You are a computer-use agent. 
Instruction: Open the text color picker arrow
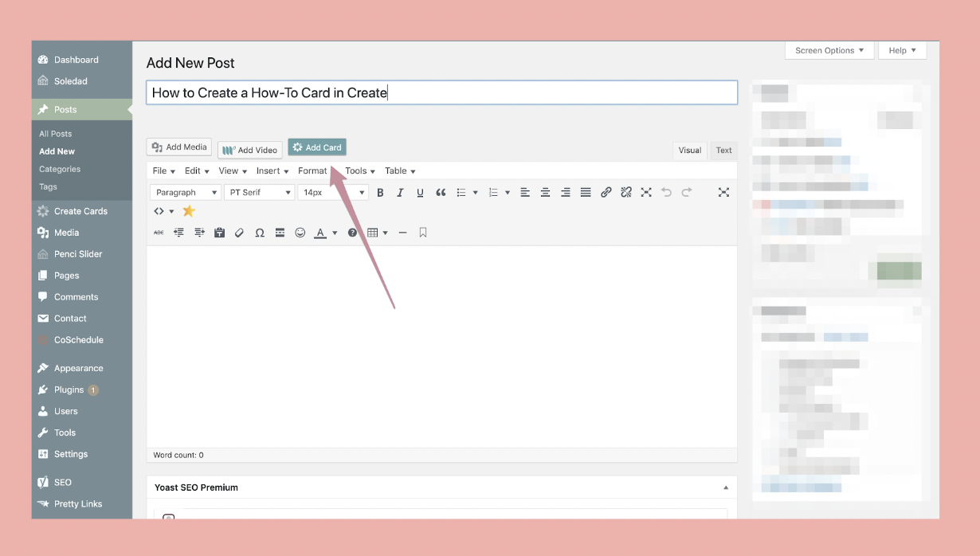tap(335, 233)
